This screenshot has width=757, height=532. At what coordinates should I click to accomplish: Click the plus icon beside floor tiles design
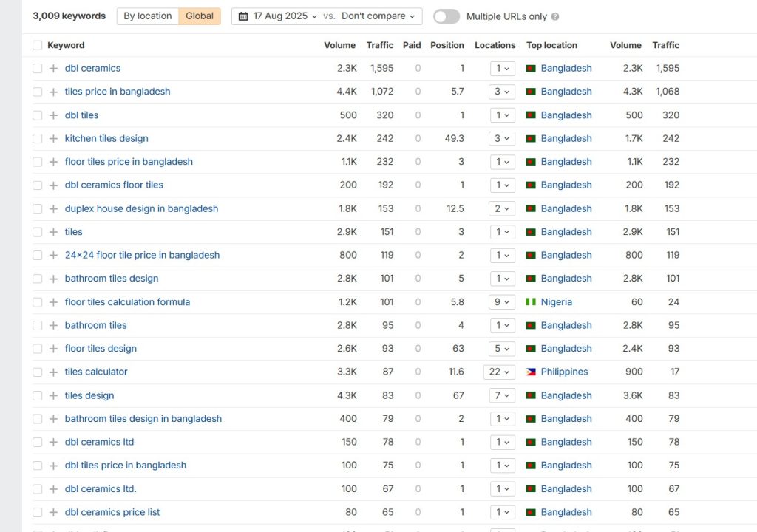[x=52, y=348]
